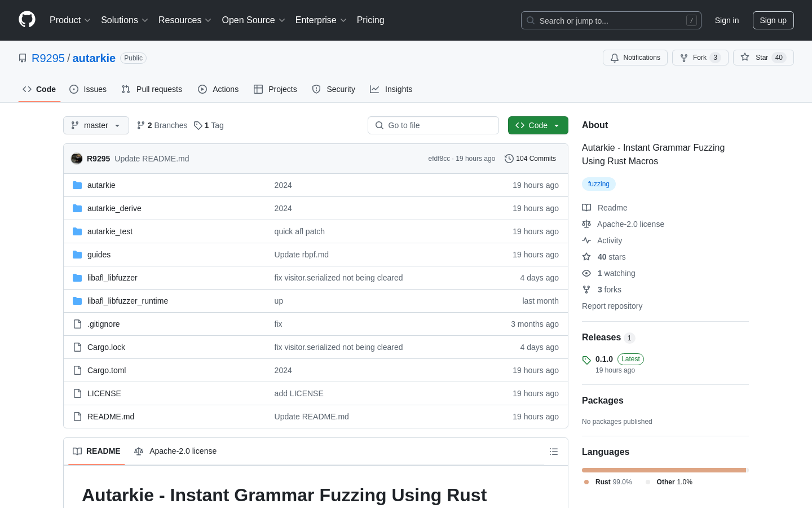Open the Open Source menu
The image size is (812, 508).
click(x=253, y=20)
